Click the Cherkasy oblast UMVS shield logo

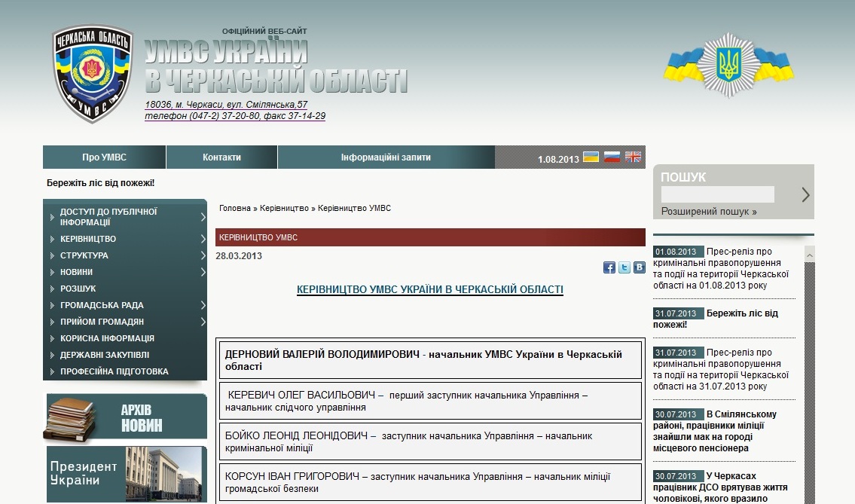pyautogui.click(x=92, y=74)
